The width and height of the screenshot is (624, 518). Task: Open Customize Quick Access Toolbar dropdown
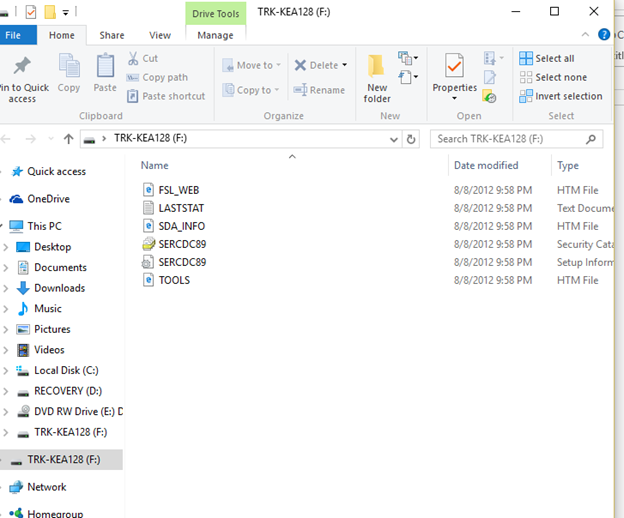point(66,13)
